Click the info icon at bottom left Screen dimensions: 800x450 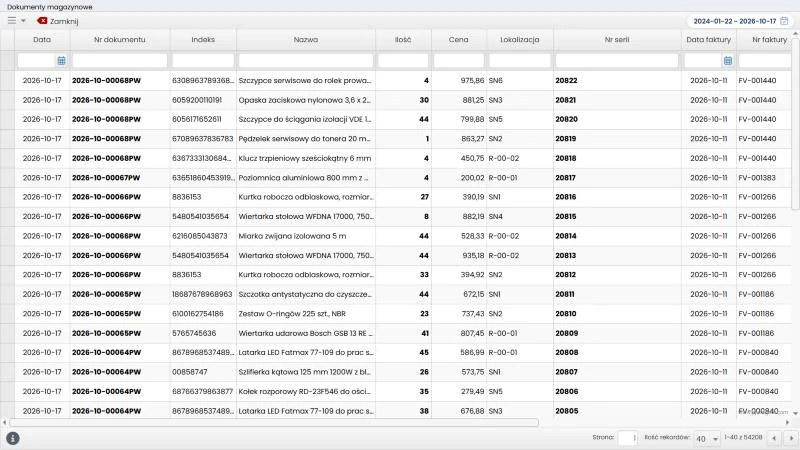(13, 438)
